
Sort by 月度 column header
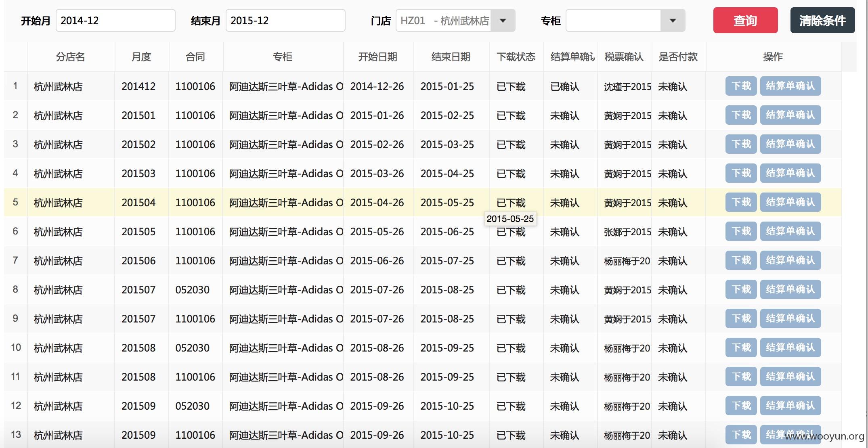(142, 57)
